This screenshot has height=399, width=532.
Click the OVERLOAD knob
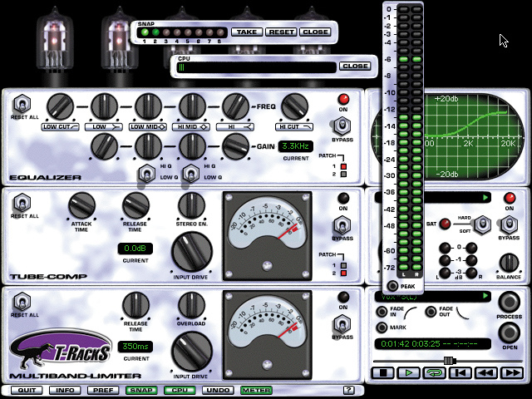pos(192,305)
